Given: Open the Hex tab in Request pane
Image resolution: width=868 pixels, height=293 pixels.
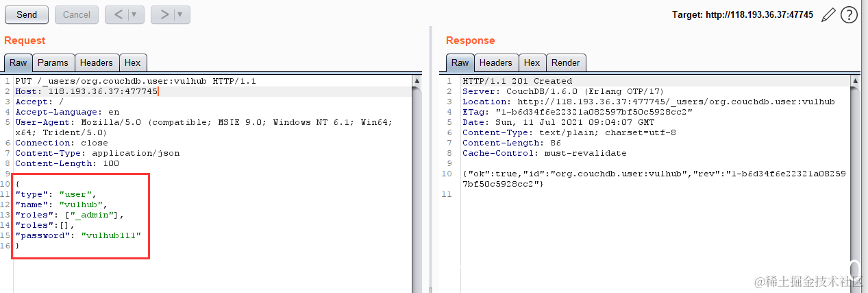Looking at the screenshot, I should [133, 62].
